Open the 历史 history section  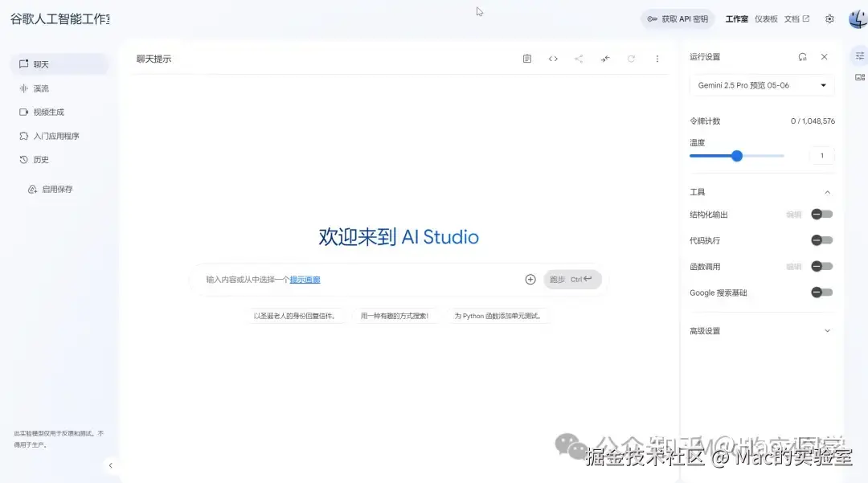click(x=59, y=159)
